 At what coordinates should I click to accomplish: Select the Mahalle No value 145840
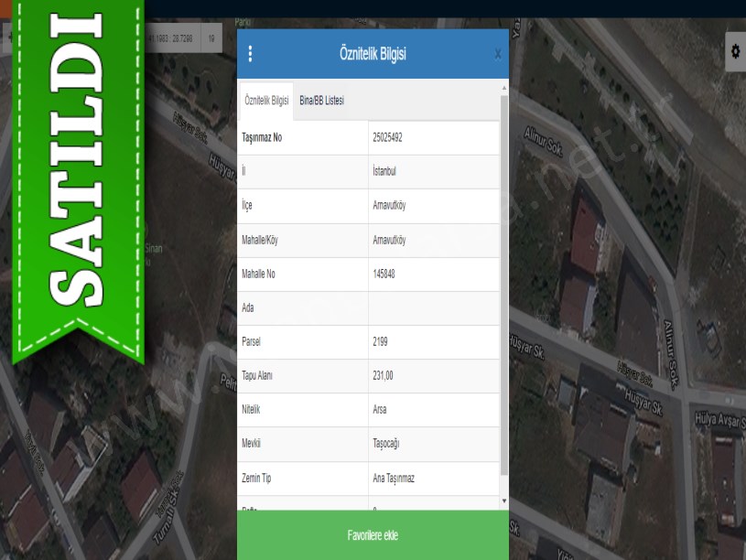384,274
